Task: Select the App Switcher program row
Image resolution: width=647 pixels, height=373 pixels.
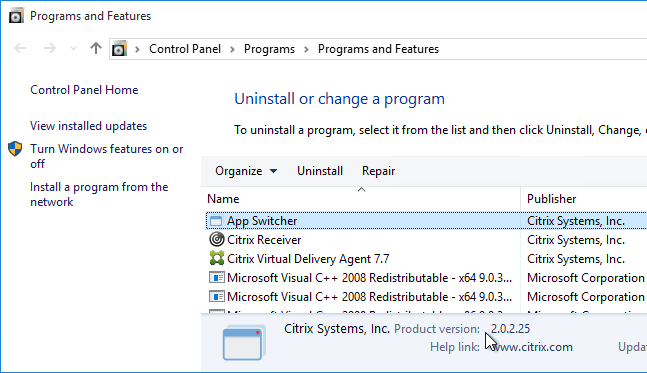Action: 426,221
